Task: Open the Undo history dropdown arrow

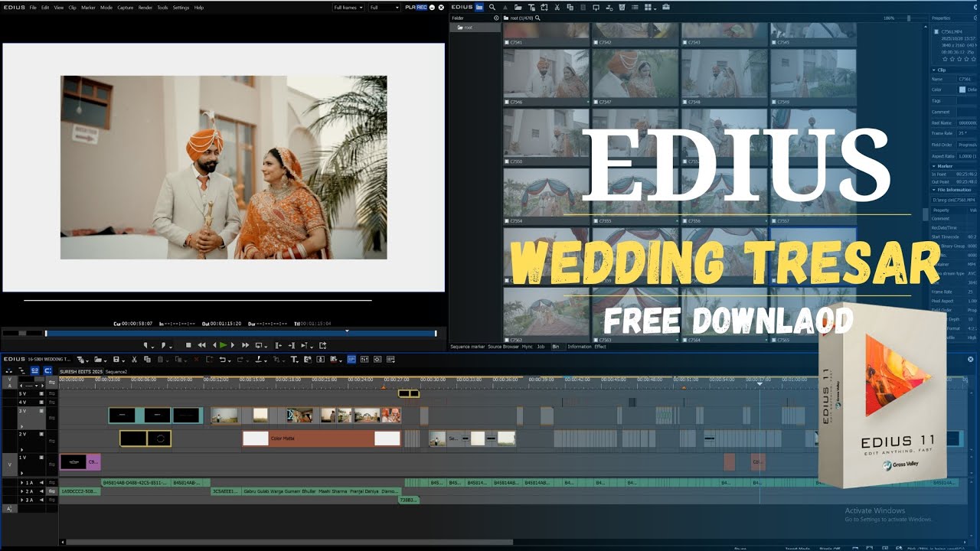Action: 230,360
